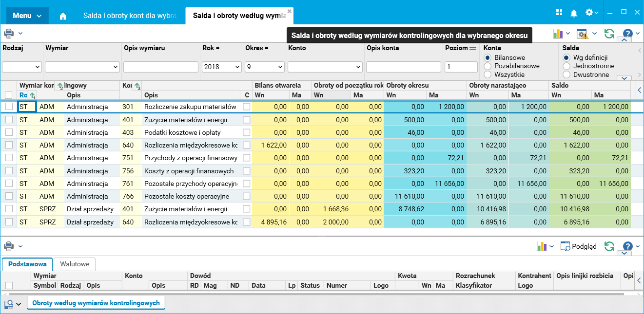Click 'Obroty według wymiarów kontrolingowych' button

point(96,303)
